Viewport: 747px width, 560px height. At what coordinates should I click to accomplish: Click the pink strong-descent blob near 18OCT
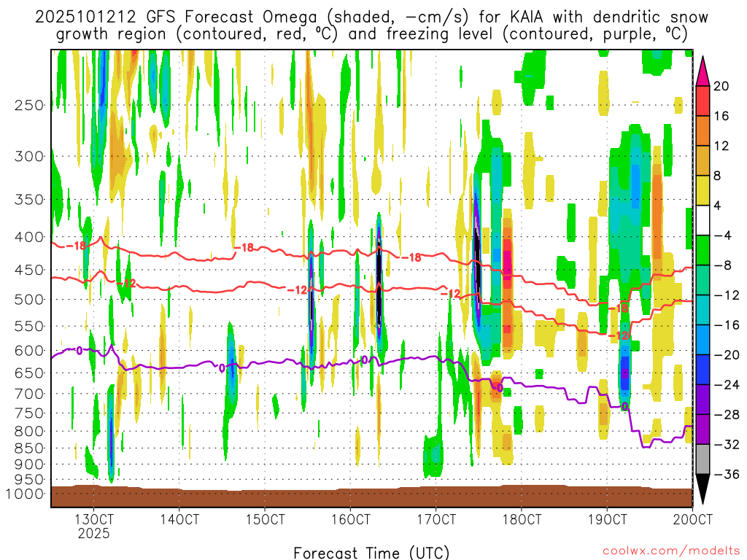pos(508,265)
